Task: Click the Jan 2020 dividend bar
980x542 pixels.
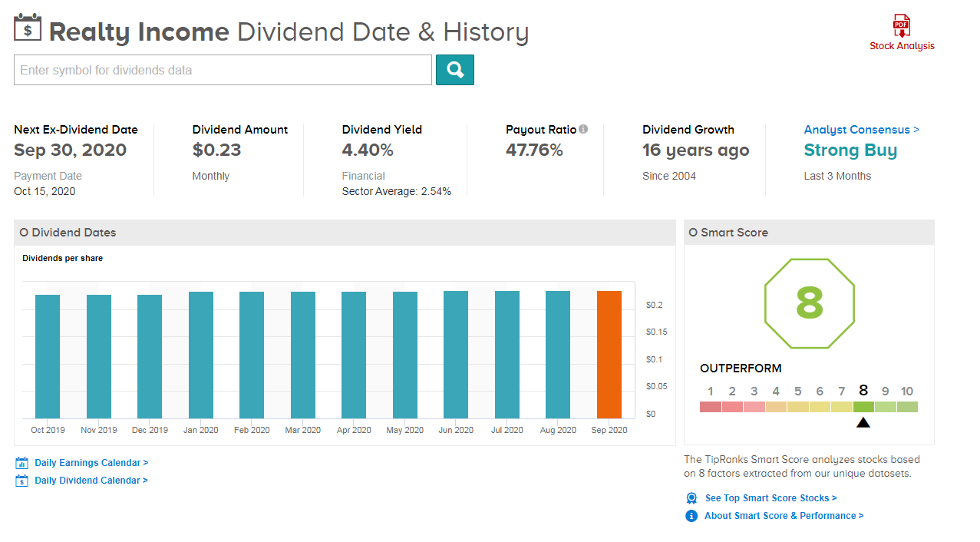Action: pyautogui.click(x=201, y=355)
